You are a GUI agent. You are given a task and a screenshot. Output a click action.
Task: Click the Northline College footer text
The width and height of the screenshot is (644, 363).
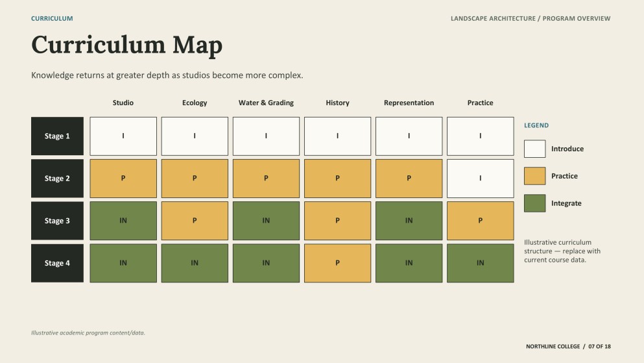pos(553,347)
